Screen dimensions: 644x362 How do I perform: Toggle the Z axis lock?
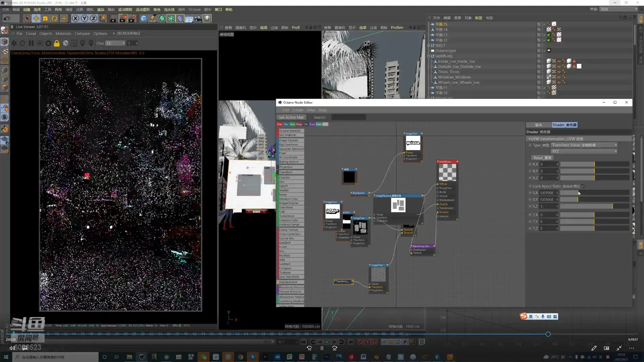[94, 18]
